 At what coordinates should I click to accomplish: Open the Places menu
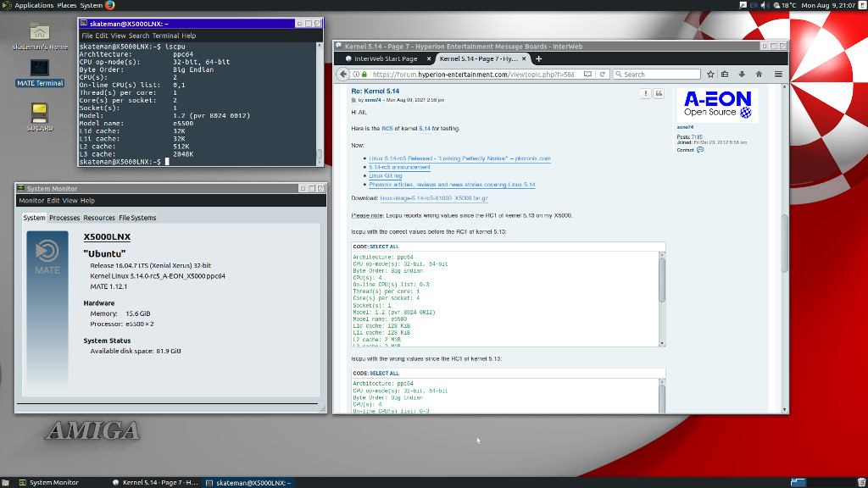[66, 5]
